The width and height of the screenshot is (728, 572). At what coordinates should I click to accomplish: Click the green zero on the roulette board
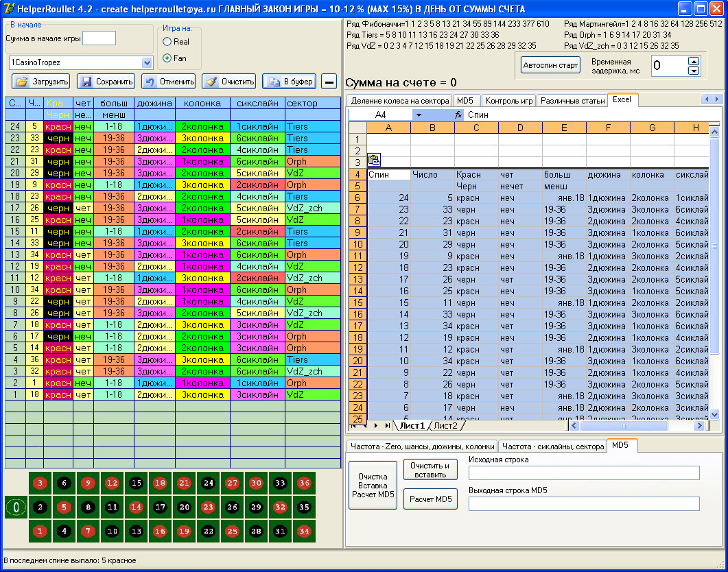coord(16,508)
